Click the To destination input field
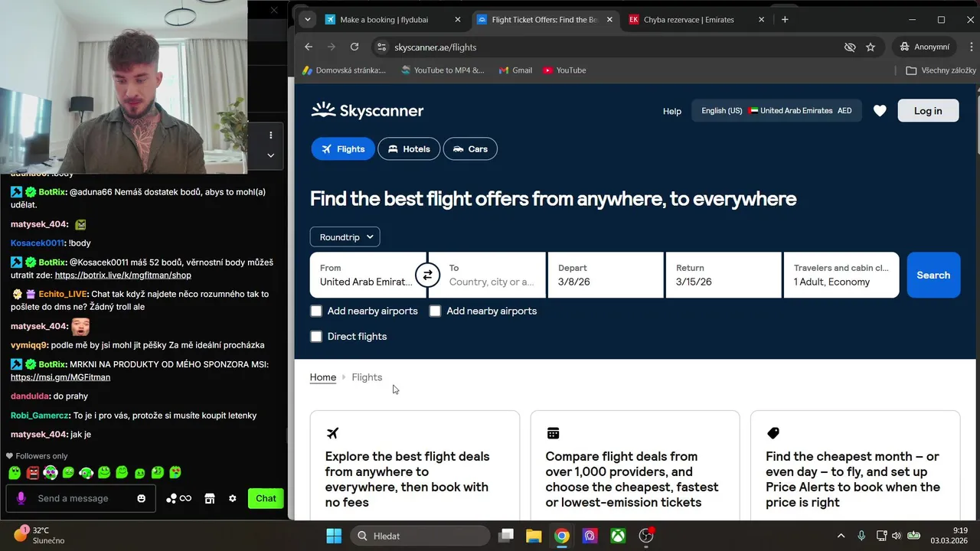Viewport: 980px width, 551px height. [x=488, y=275]
